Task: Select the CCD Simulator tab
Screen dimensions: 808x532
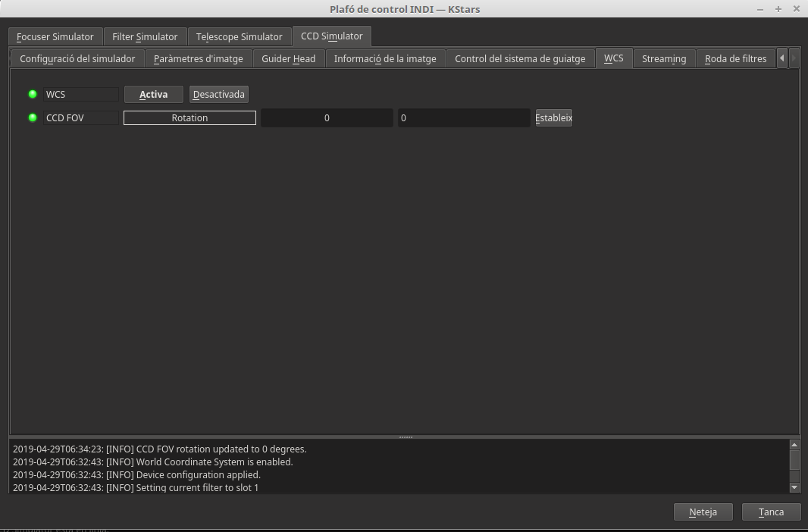Action: click(x=331, y=36)
